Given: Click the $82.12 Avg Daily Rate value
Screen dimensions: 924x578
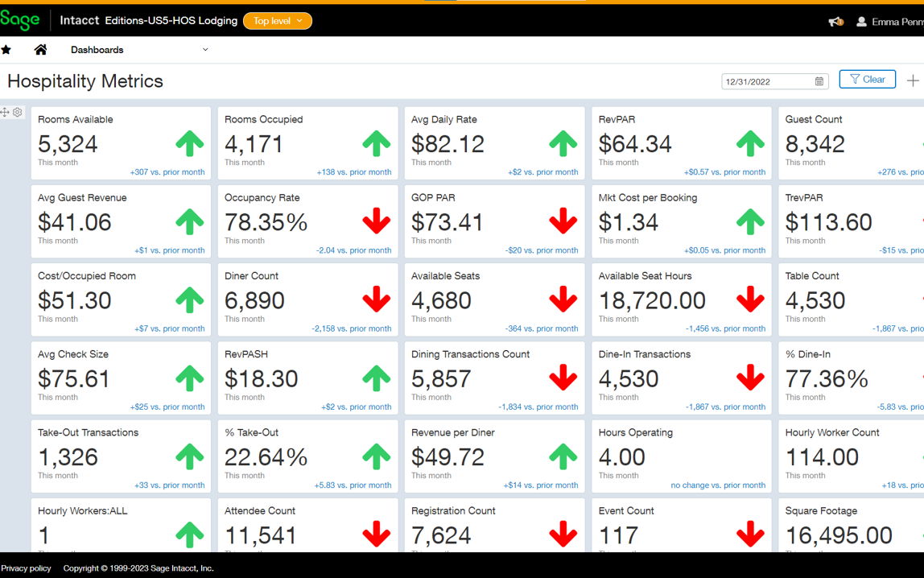Looking at the screenshot, I should tap(448, 144).
